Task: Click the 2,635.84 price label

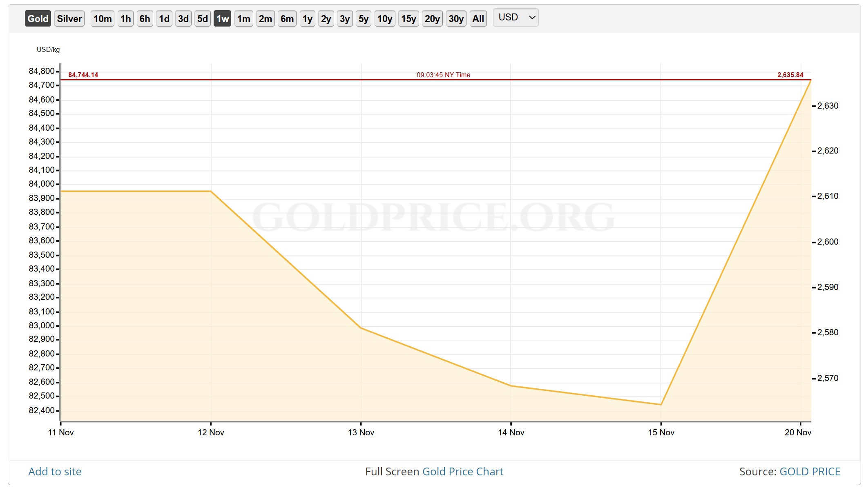Action: 790,75
